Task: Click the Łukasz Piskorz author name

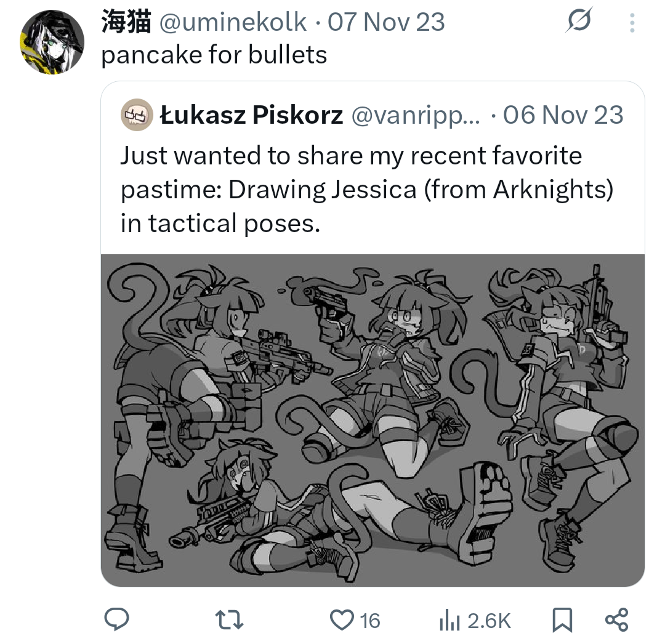Action: (x=251, y=115)
